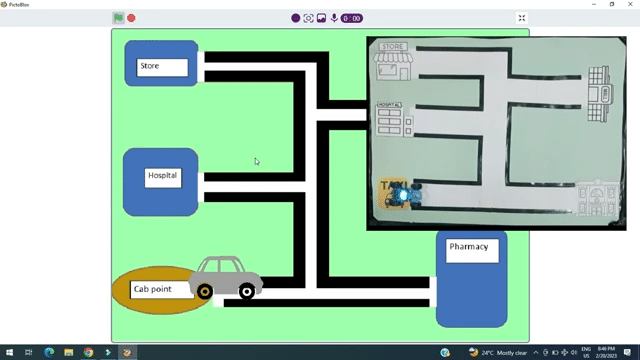
Task: Click the green flag to run
Action: click(x=118, y=18)
